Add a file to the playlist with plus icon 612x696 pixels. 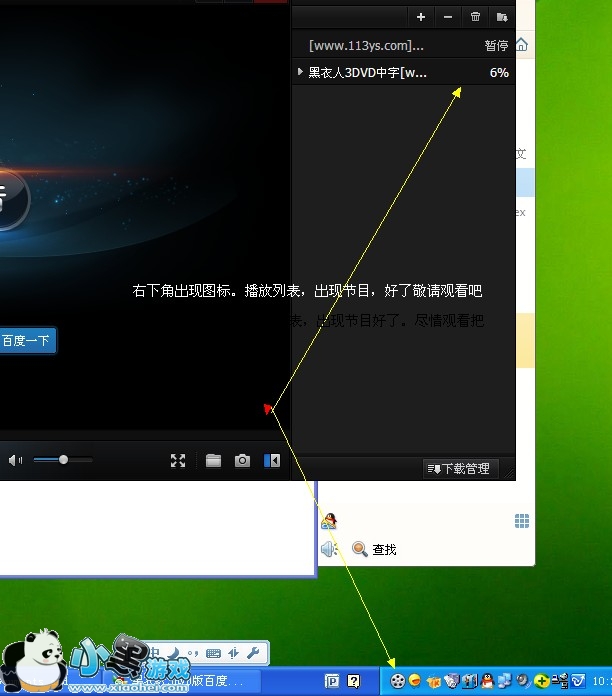tap(421, 17)
